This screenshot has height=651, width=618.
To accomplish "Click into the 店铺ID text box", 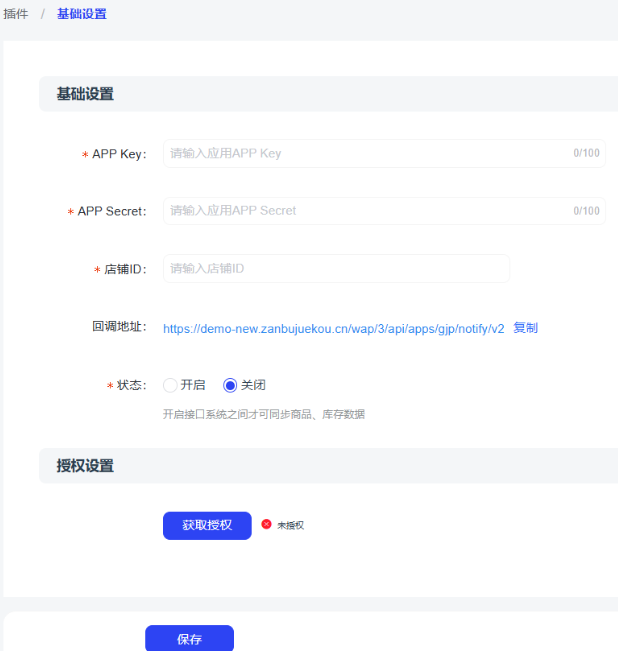I will pos(336,269).
